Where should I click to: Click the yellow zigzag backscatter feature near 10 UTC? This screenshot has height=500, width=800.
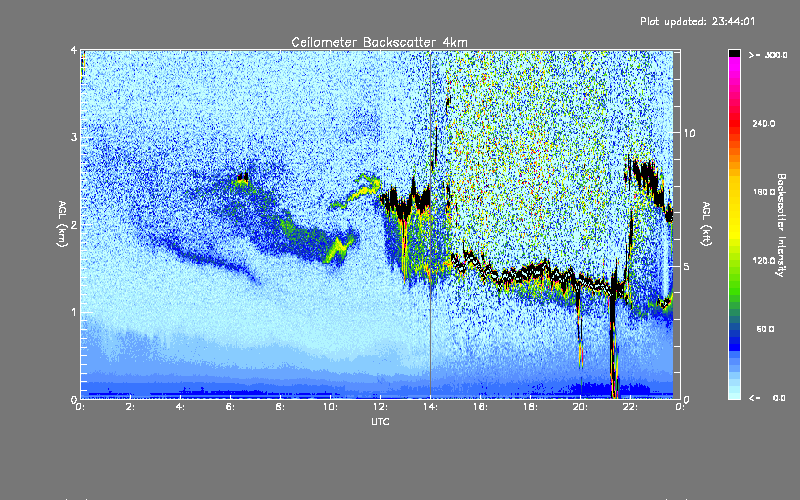coord(341,249)
